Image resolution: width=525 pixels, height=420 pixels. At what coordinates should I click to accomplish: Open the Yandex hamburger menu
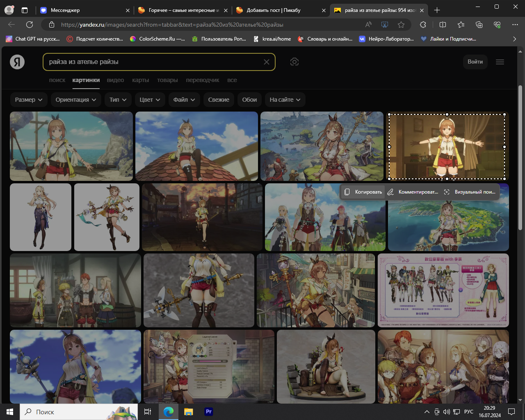click(500, 62)
